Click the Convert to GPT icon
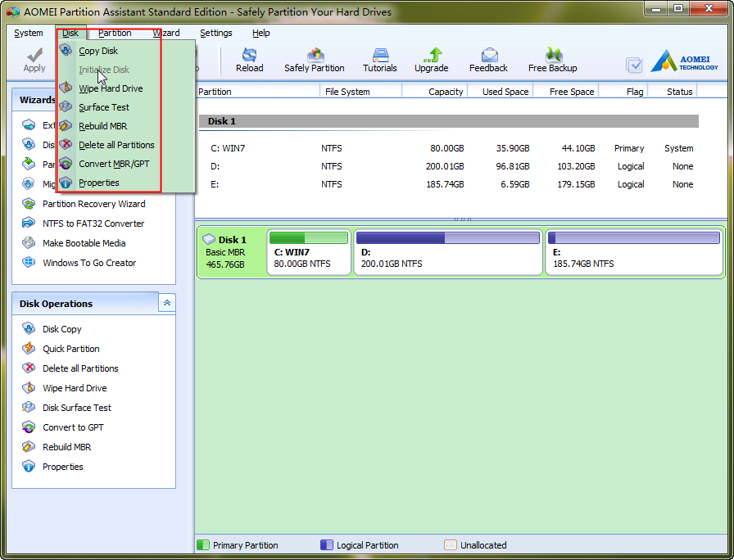734x560 pixels. coord(29,427)
